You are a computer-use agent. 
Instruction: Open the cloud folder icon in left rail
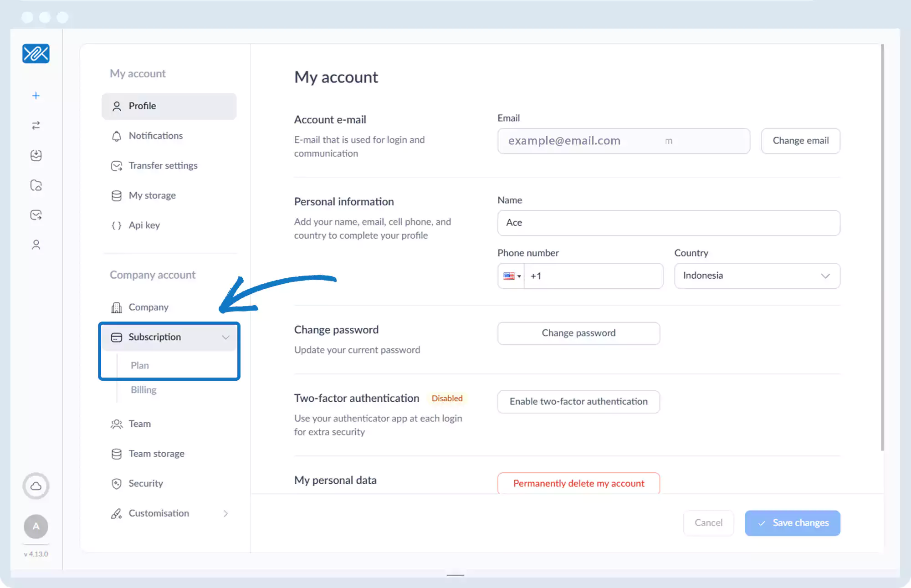36,185
